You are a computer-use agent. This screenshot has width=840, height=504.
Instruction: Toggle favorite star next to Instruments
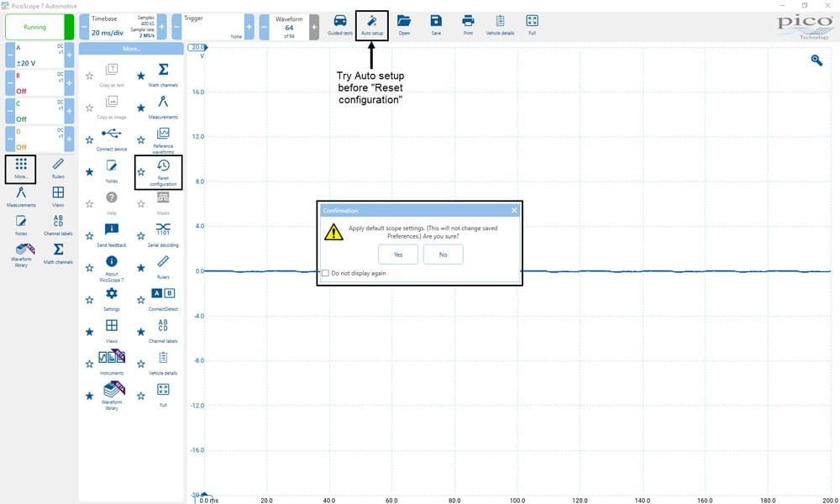pos(90,364)
